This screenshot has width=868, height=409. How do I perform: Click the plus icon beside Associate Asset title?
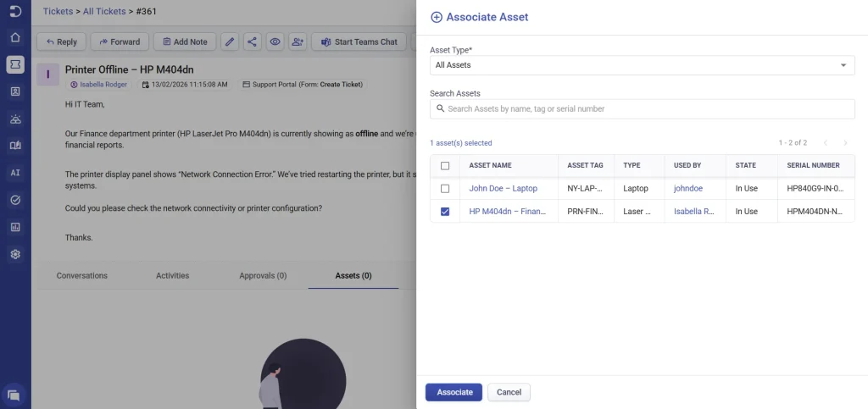click(437, 17)
